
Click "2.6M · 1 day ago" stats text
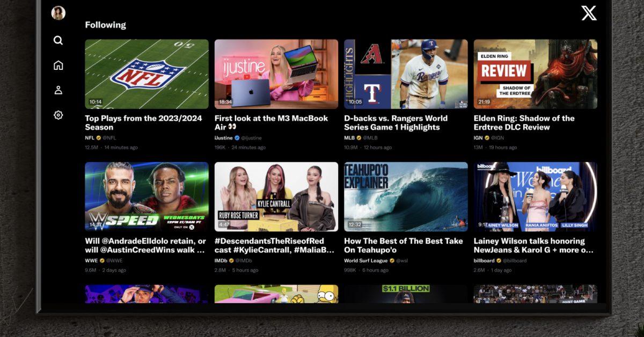pos(493,270)
